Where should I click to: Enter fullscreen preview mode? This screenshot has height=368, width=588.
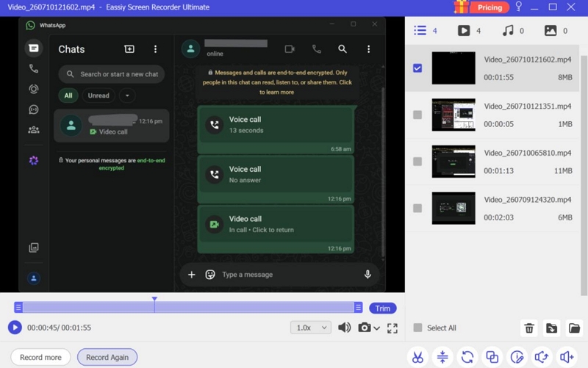point(392,328)
